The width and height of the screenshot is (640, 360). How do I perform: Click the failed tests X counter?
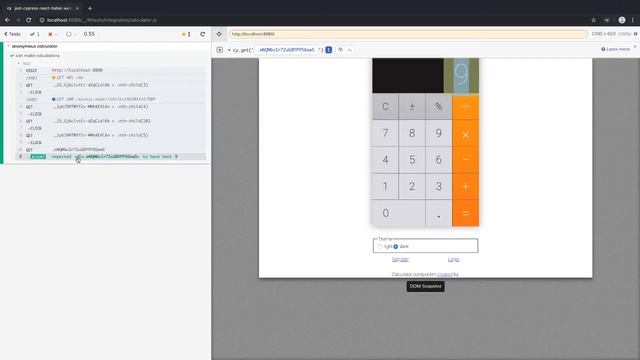pyautogui.click(x=53, y=34)
